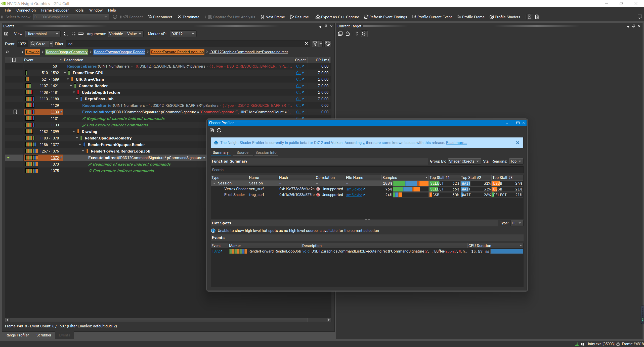Viewport: 644px width, 347px height.
Task: Click the refresh icon in Shader Profiler
Action: pyautogui.click(x=219, y=130)
